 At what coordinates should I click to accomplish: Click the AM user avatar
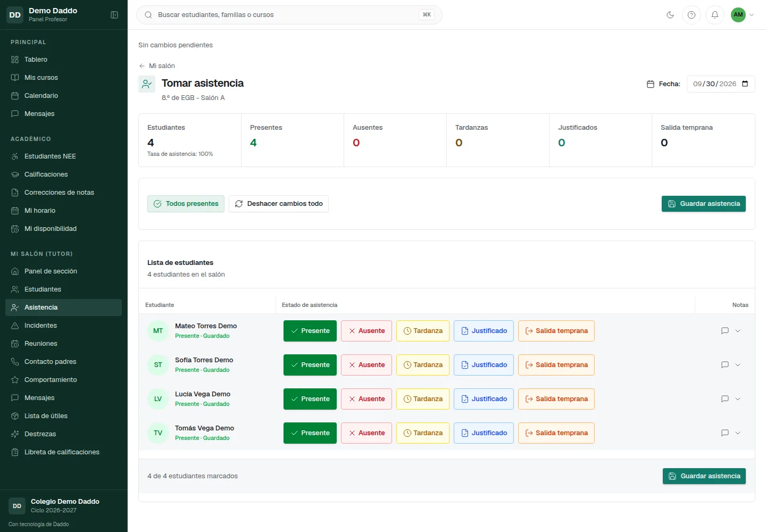[738, 15]
